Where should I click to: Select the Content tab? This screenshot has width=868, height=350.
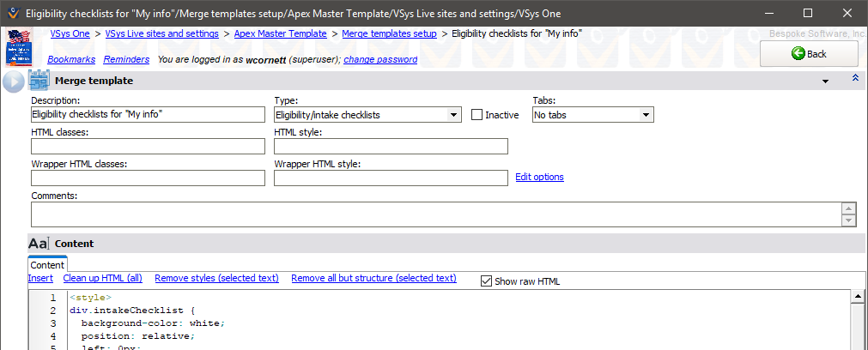(47, 265)
